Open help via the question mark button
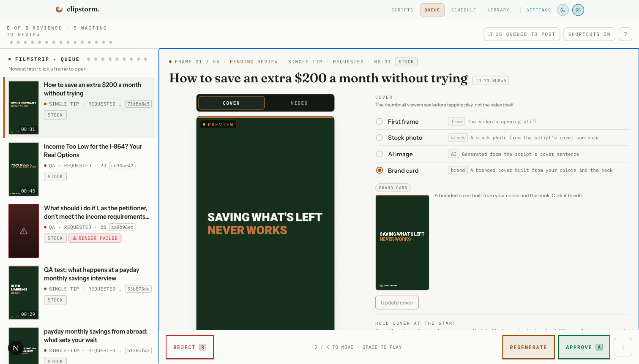This screenshot has height=364, width=639. [625, 34]
